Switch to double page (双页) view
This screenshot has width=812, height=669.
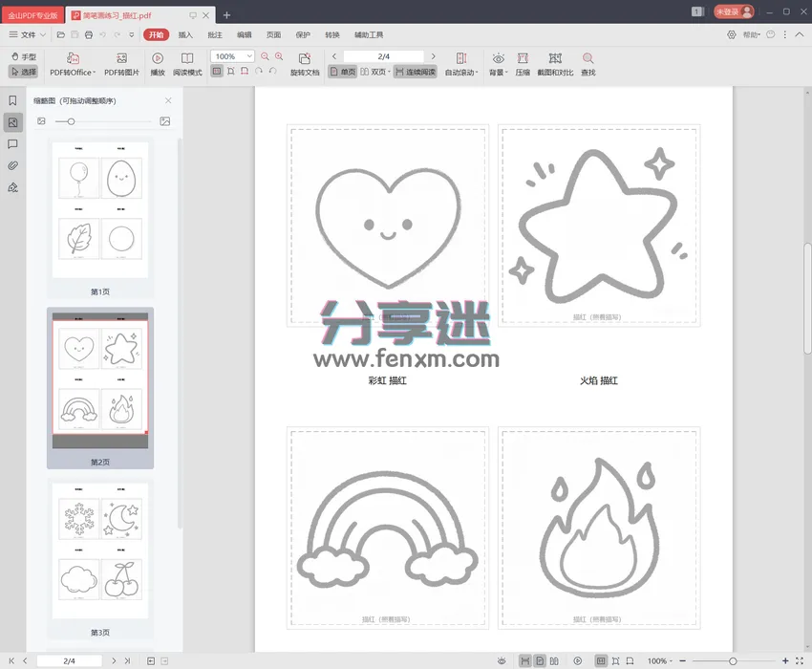click(x=374, y=72)
